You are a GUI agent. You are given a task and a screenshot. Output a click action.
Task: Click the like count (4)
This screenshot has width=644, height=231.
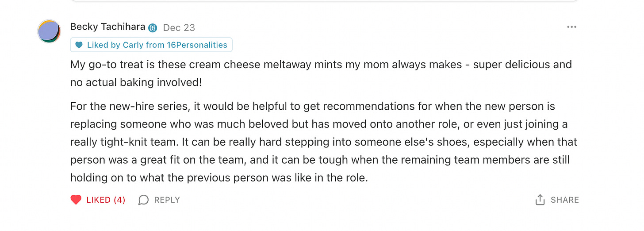point(119,200)
